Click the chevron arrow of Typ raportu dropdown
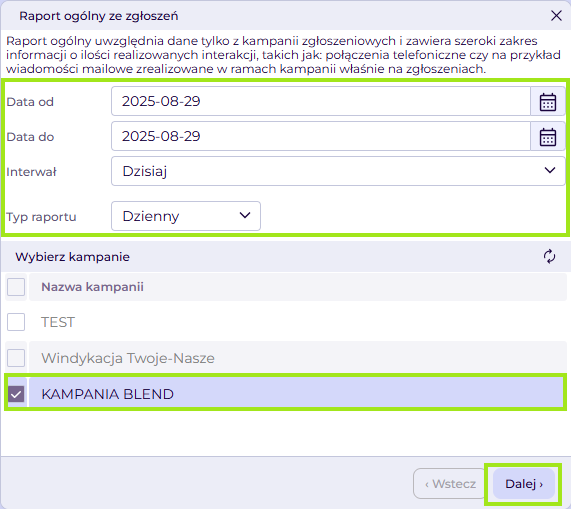 coord(245,216)
